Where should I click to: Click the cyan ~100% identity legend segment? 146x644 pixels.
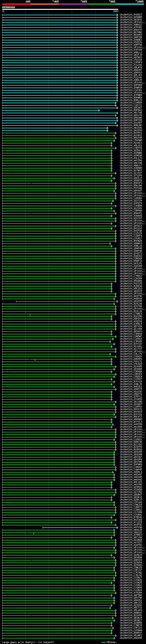[130, 4]
